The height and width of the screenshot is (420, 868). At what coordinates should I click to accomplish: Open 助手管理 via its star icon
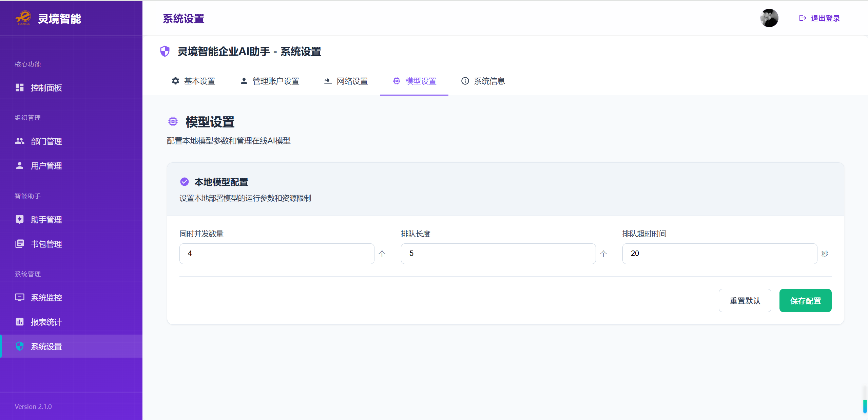click(x=20, y=220)
